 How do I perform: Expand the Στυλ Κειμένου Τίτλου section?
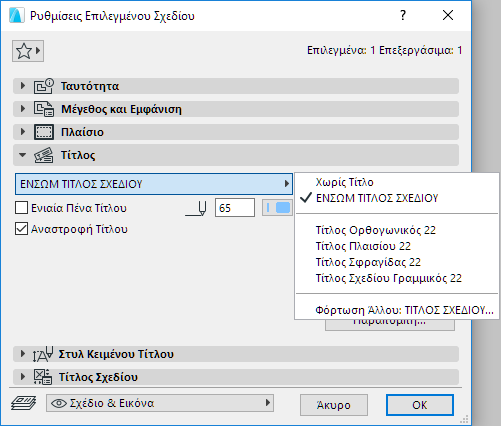pos(22,354)
